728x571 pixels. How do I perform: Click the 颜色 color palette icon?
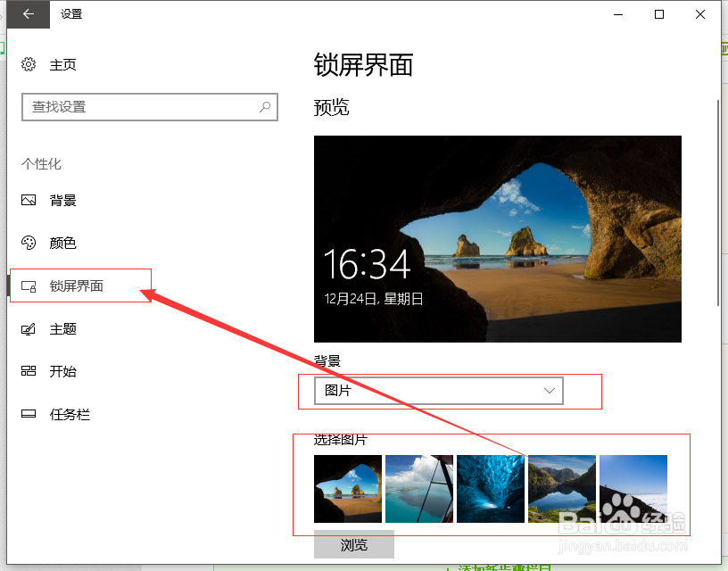[28, 243]
